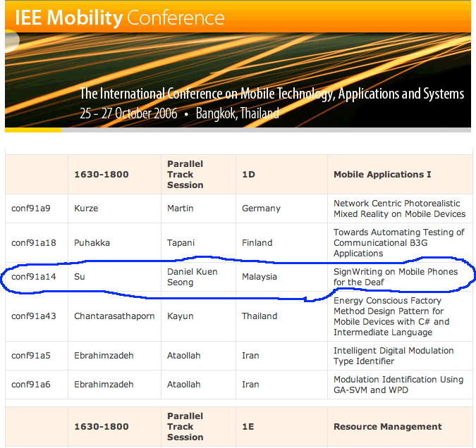Click Ataollah in the conf91a6 row

pyautogui.click(x=183, y=385)
